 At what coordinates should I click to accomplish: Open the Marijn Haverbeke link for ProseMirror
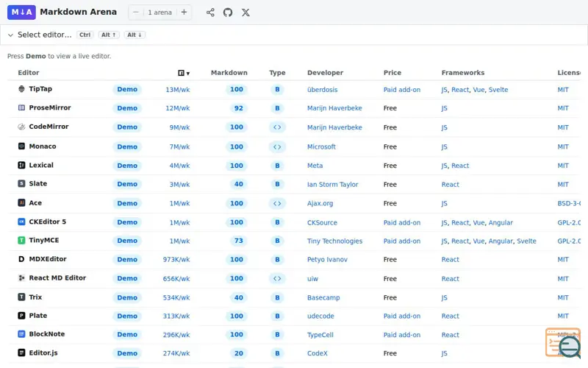[x=334, y=108]
